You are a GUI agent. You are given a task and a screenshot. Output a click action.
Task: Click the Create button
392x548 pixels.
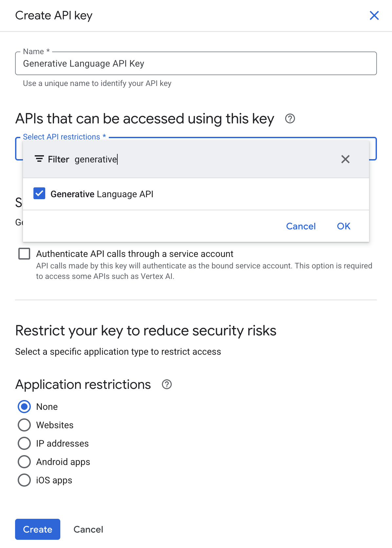(x=37, y=529)
